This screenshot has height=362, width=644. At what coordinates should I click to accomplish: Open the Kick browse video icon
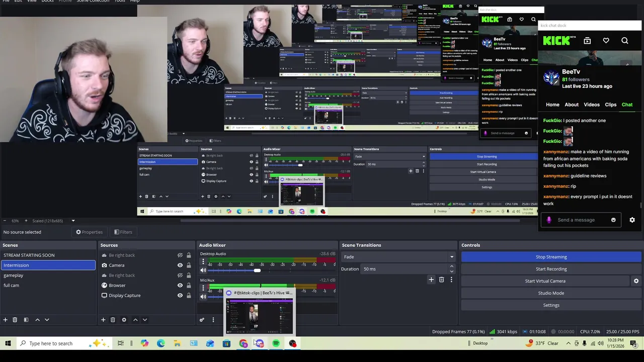(587, 41)
